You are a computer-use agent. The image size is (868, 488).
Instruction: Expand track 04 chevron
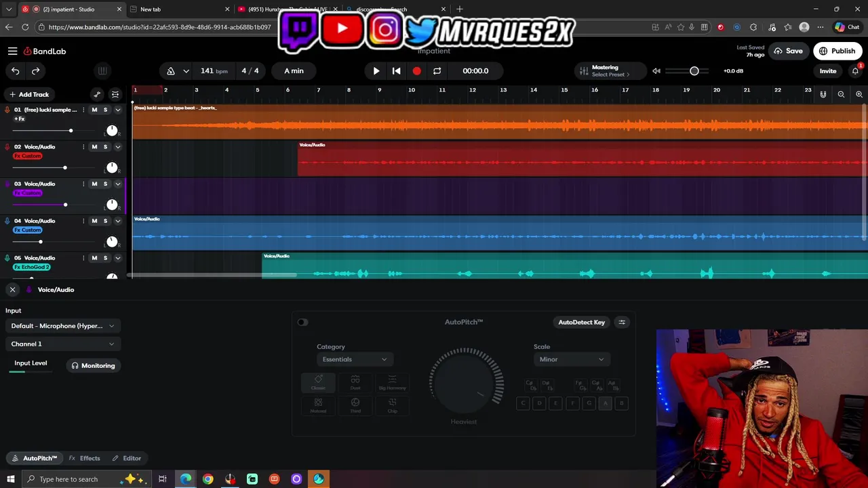pyautogui.click(x=117, y=221)
